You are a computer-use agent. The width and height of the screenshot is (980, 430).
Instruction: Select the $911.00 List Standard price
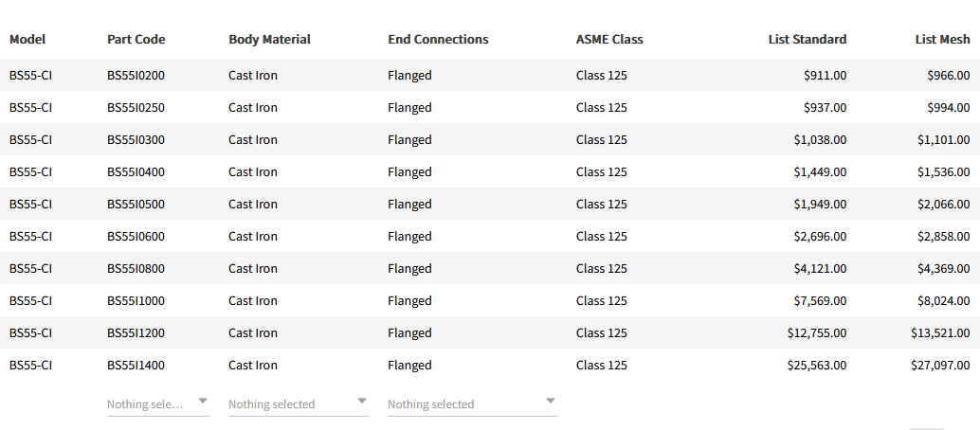pyautogui.click(x=825, y=75)
